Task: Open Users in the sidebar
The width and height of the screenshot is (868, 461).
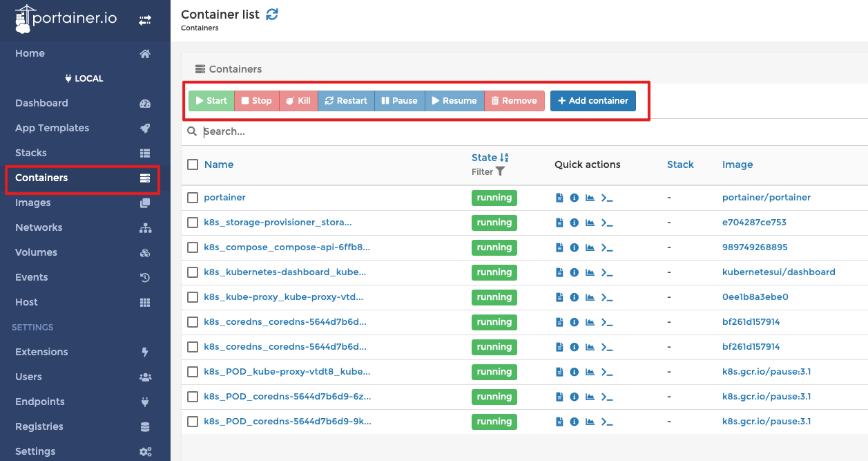Action: [85, 377]
